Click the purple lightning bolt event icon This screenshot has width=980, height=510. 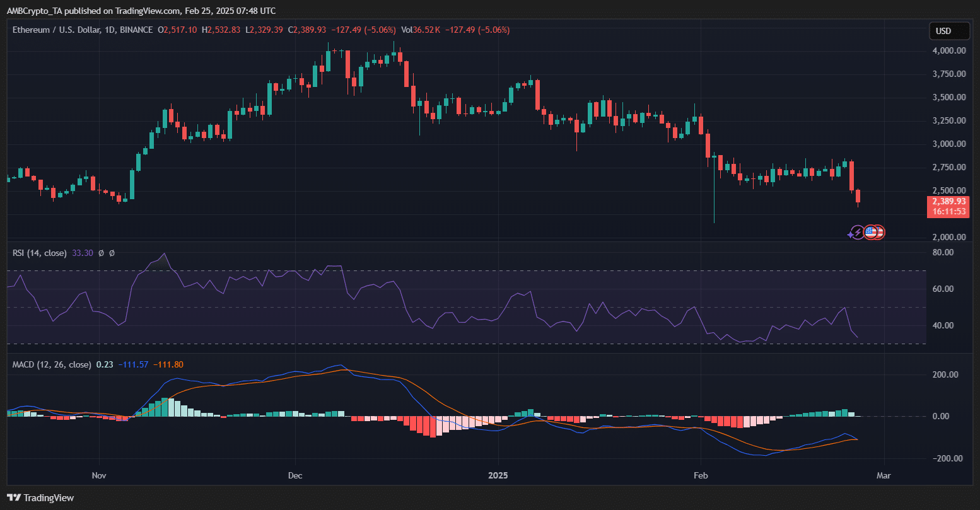(x=858, y=232)
